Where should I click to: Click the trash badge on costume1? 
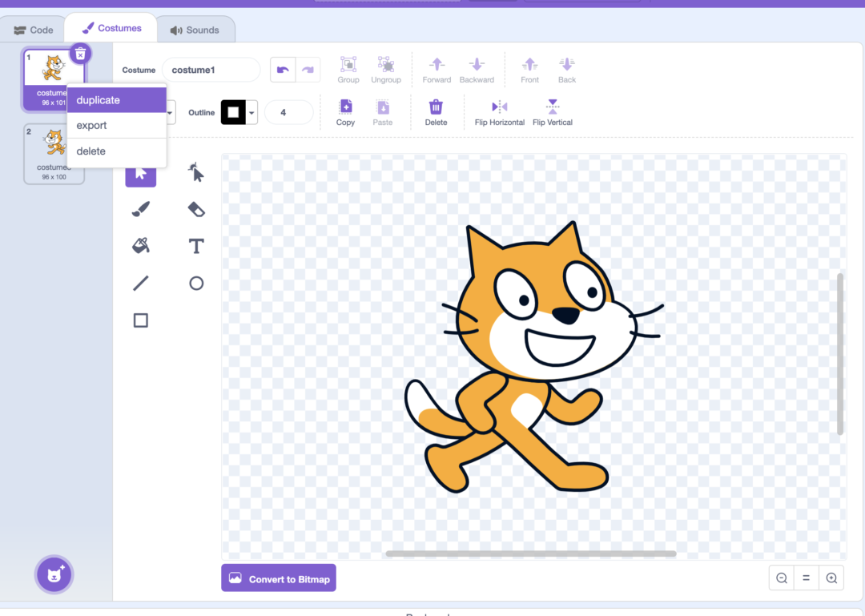(x=80, y=53)
